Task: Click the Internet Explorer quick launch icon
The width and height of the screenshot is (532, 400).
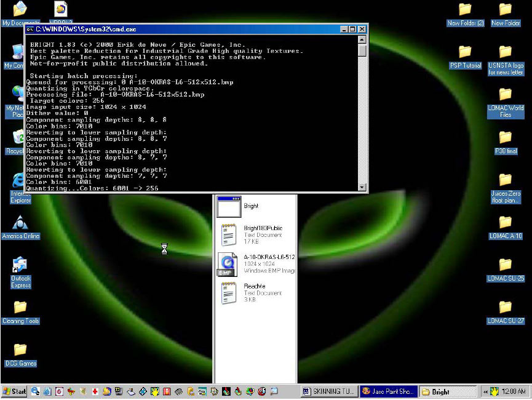Action: pos(35,391)
